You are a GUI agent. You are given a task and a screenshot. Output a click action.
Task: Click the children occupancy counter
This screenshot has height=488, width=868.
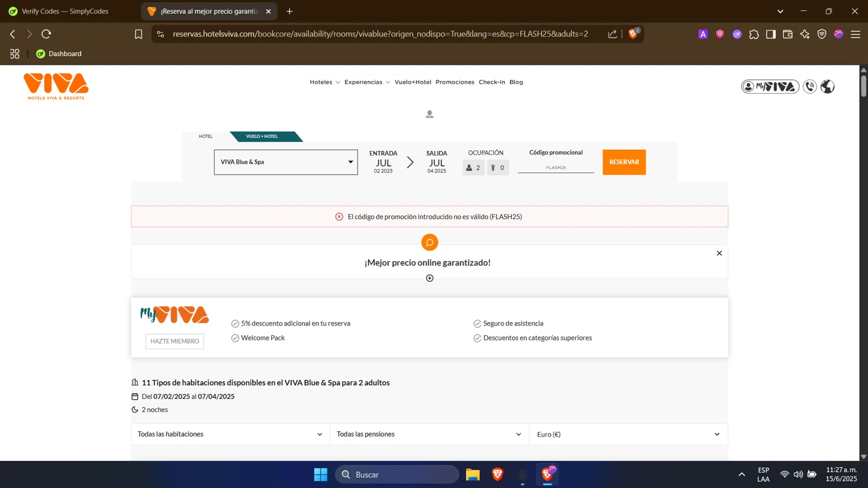[x=498, y=168]
